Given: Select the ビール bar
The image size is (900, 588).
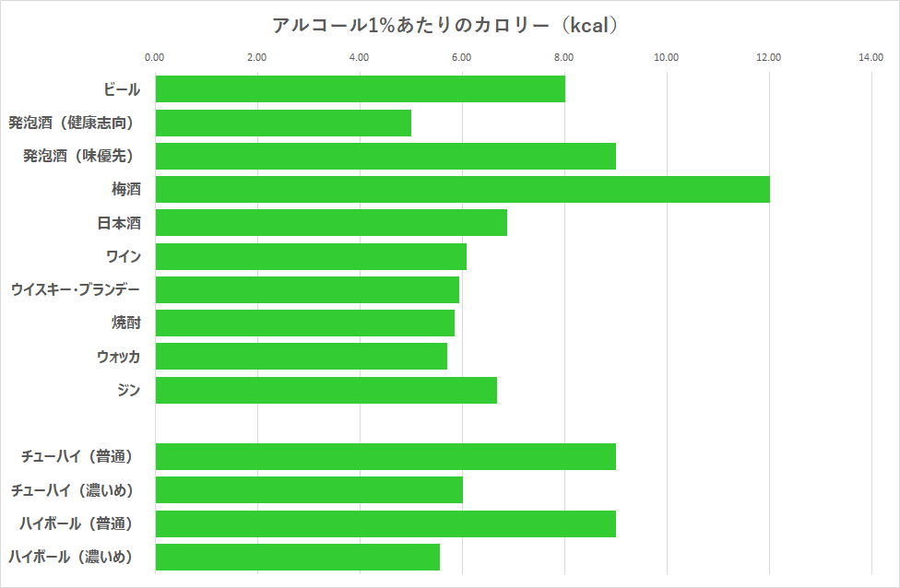Looking at the screenshot, I should (360, 89).
